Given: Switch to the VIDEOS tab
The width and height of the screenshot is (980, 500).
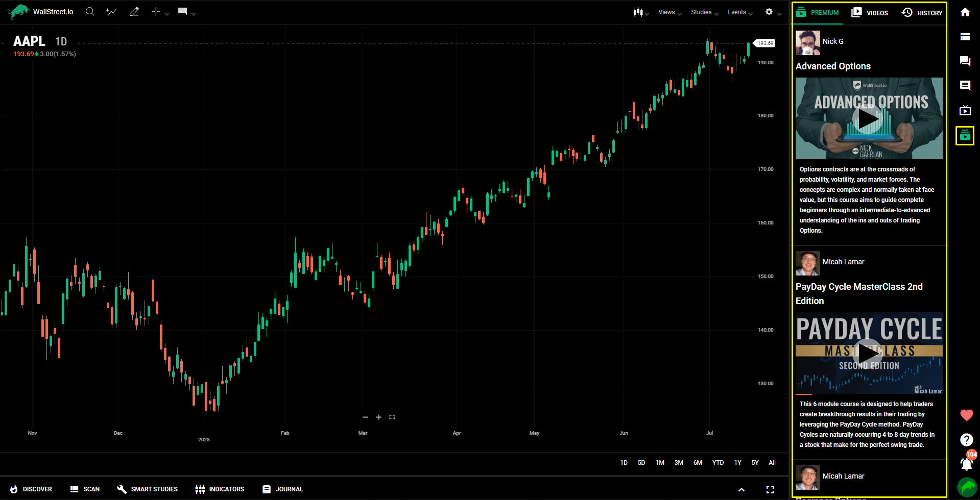Looking at the screenshot, I should pos(870,12).
